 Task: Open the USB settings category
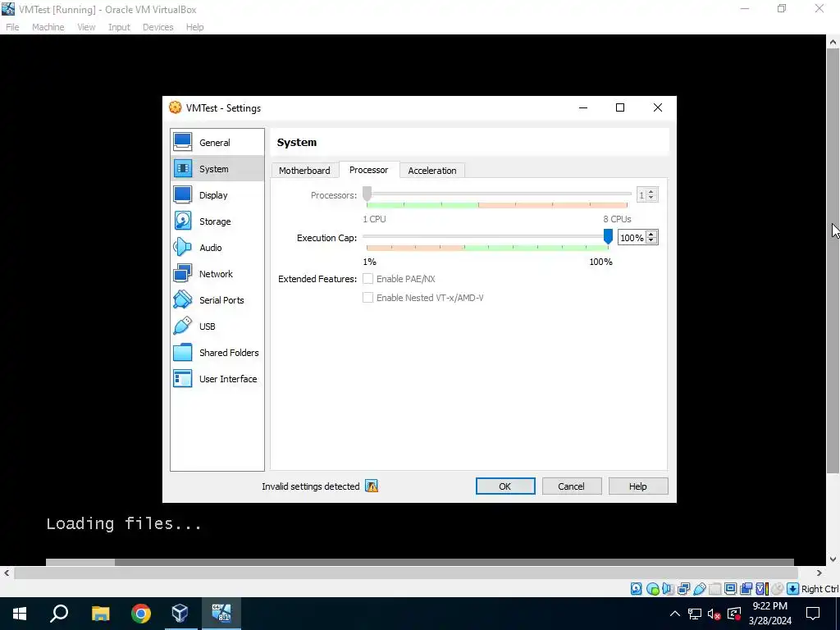pyautogui.click(x=217, y=326)
